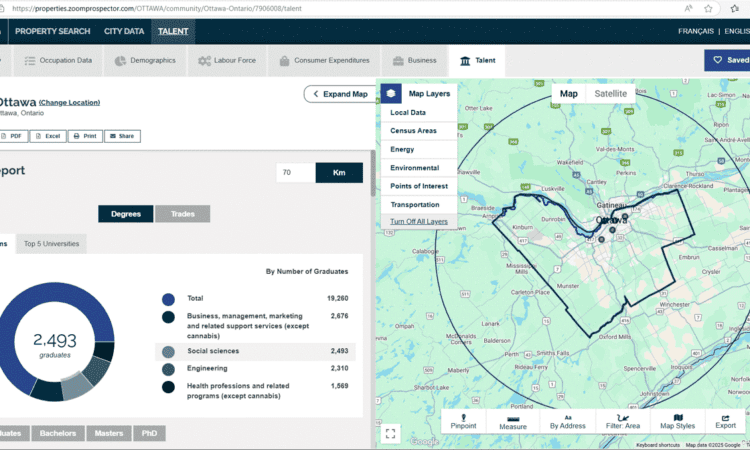Open the Business tab
750x450 pixels.
[x=414, y=61]
